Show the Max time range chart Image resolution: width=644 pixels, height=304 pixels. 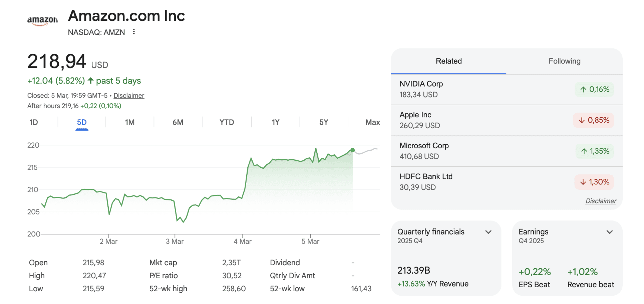(372, 122)
